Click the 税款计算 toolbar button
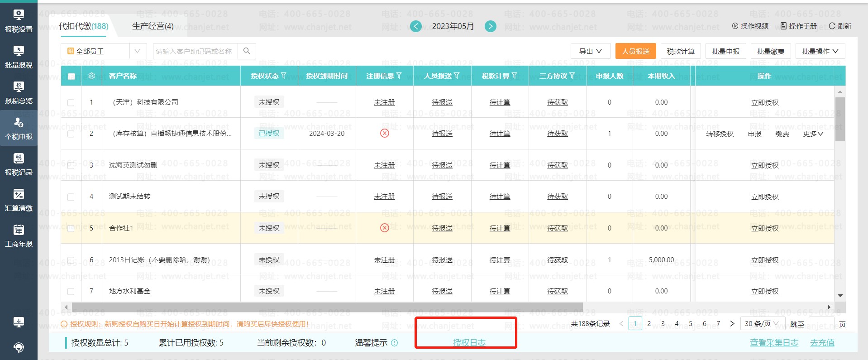The image size is (868, 360). (681, 51)
